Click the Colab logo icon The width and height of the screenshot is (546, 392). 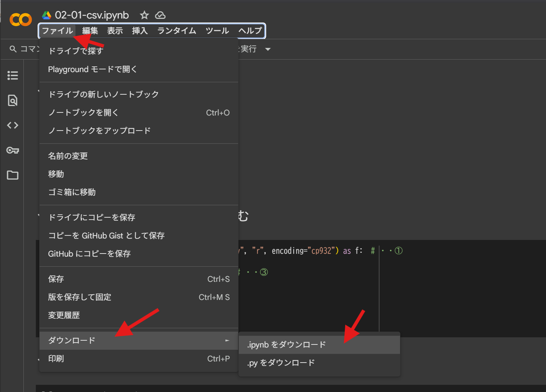pos(21,20)
